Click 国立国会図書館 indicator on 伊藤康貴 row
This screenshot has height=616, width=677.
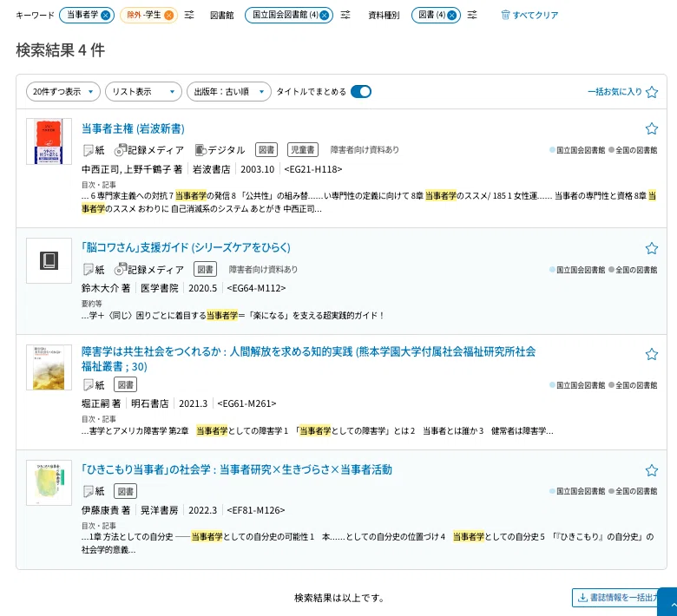pos(577,491)
